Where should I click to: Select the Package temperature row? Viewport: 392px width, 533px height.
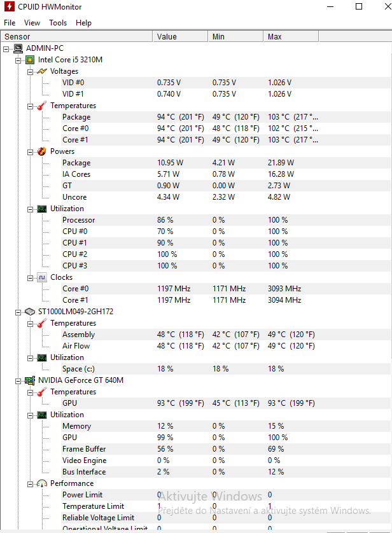76,117
